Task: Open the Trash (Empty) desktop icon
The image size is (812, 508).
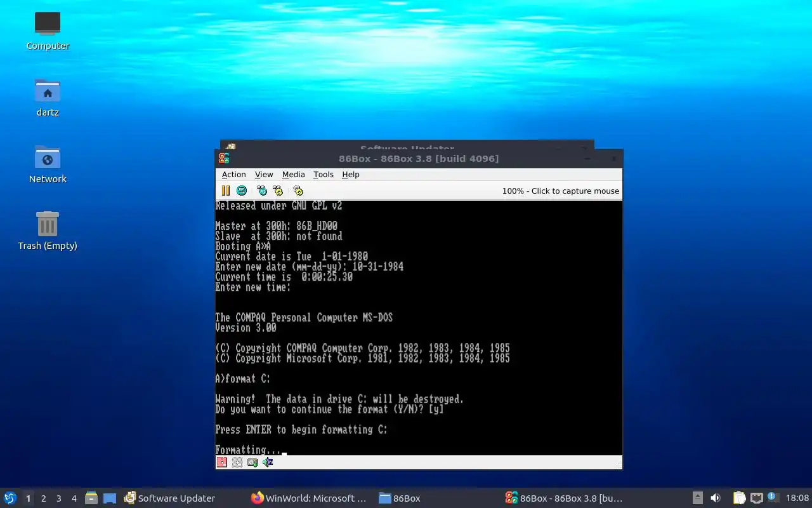Action: click(48, 231)
